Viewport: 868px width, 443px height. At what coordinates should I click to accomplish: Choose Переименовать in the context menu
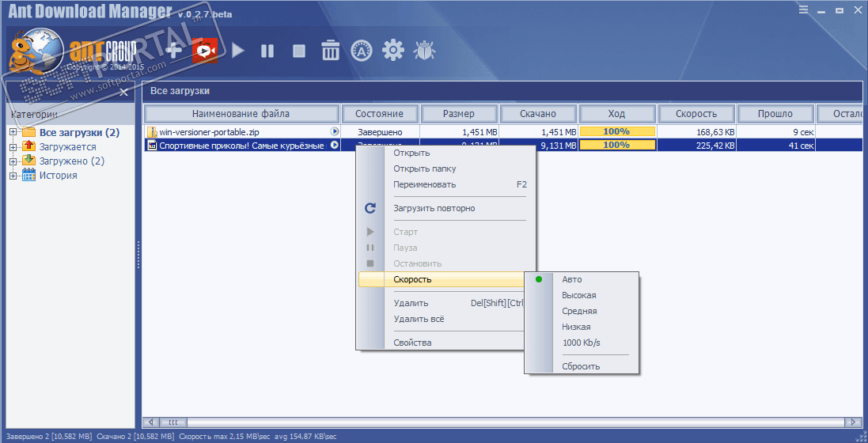pyautogui.click(x=445, y=184)
